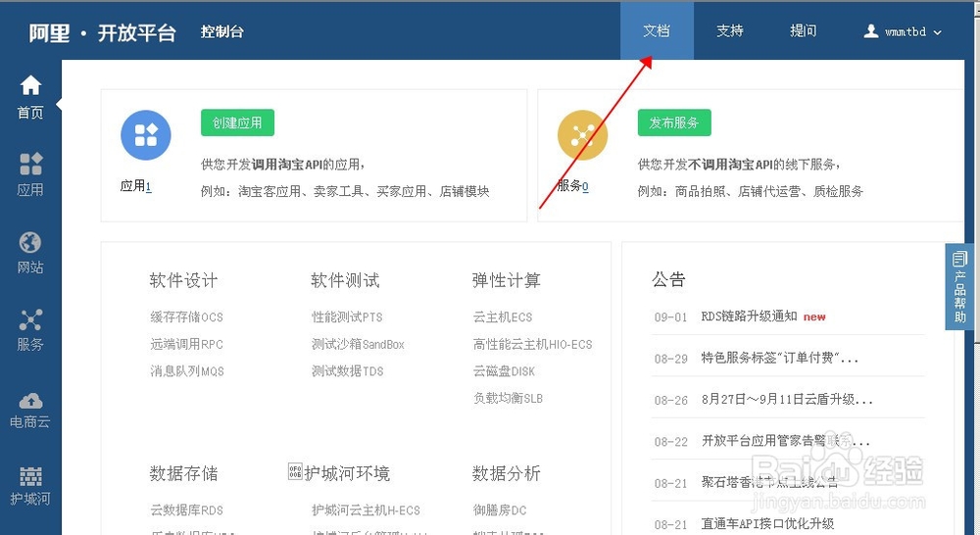The image size is (980, 535).
Task: Click the 数据分析 heading
Action: (507, 473)
